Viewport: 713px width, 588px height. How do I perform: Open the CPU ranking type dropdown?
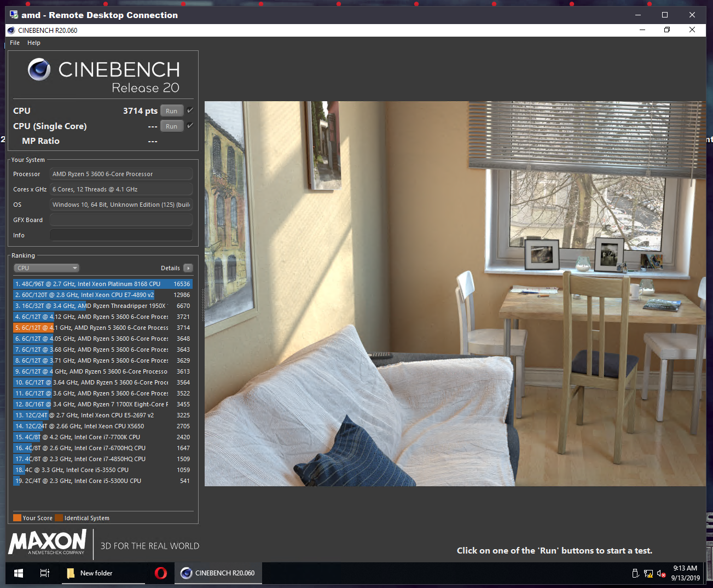pos(47,268)
